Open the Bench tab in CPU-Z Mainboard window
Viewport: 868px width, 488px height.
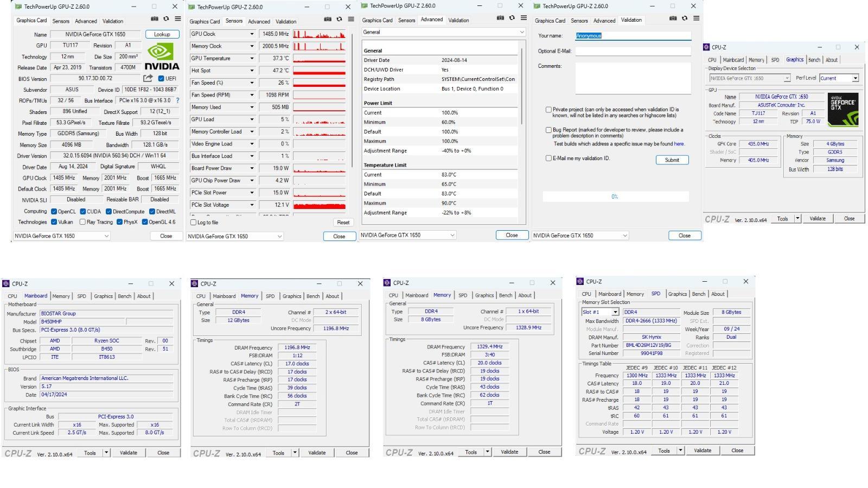[125, 296]
